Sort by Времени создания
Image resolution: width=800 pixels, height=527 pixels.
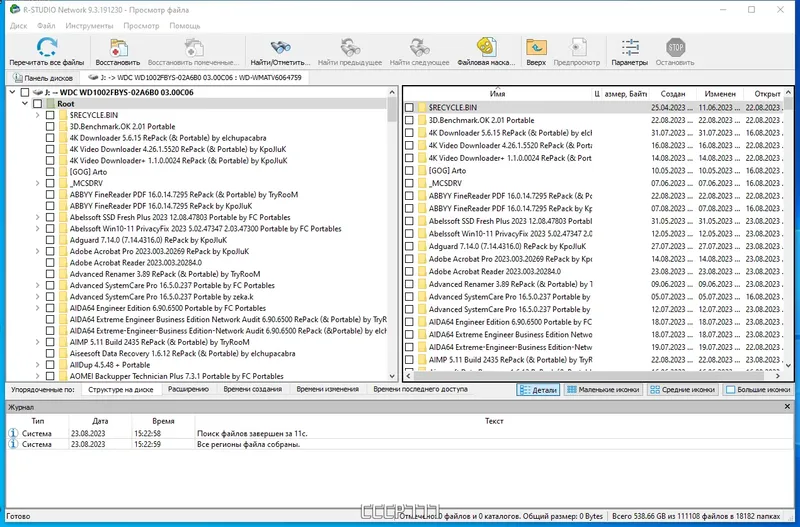coord(253,389)
